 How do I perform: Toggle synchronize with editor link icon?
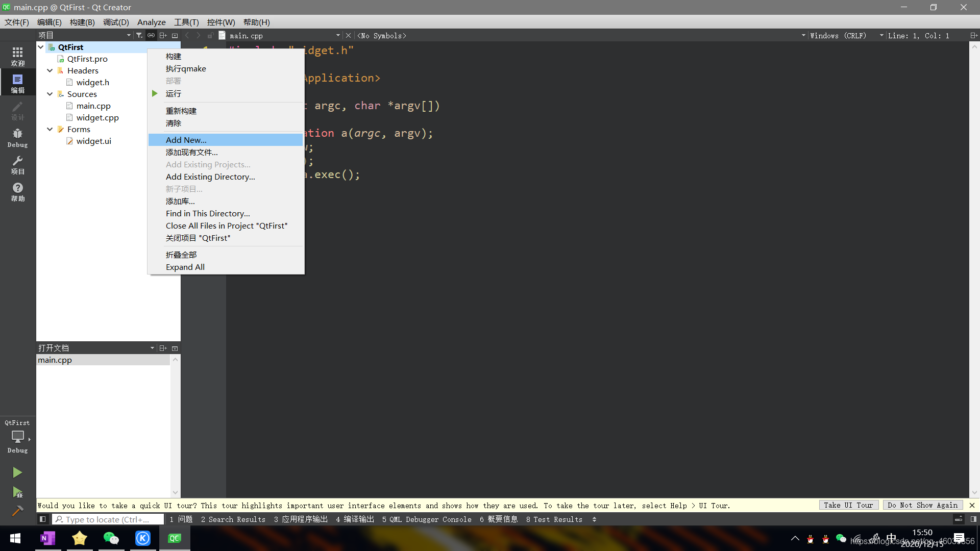tap(151, 35)
